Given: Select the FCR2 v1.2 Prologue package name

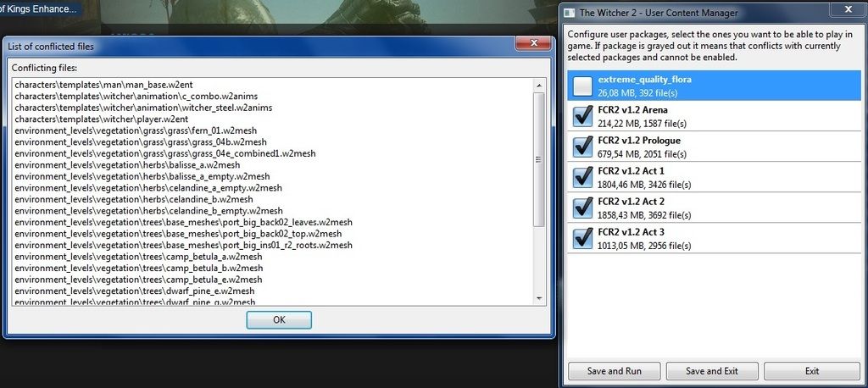Looking at the screenshot, I should tap(639, 141).
